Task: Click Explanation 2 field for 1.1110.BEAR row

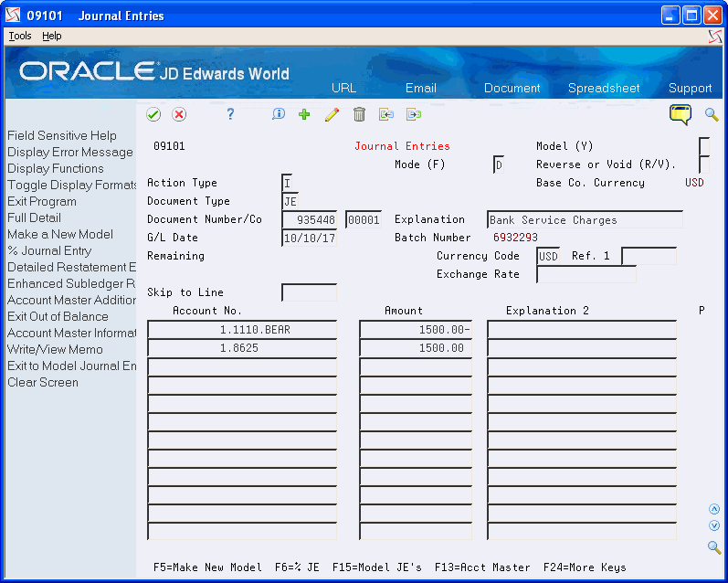Action: coord(582,329)
